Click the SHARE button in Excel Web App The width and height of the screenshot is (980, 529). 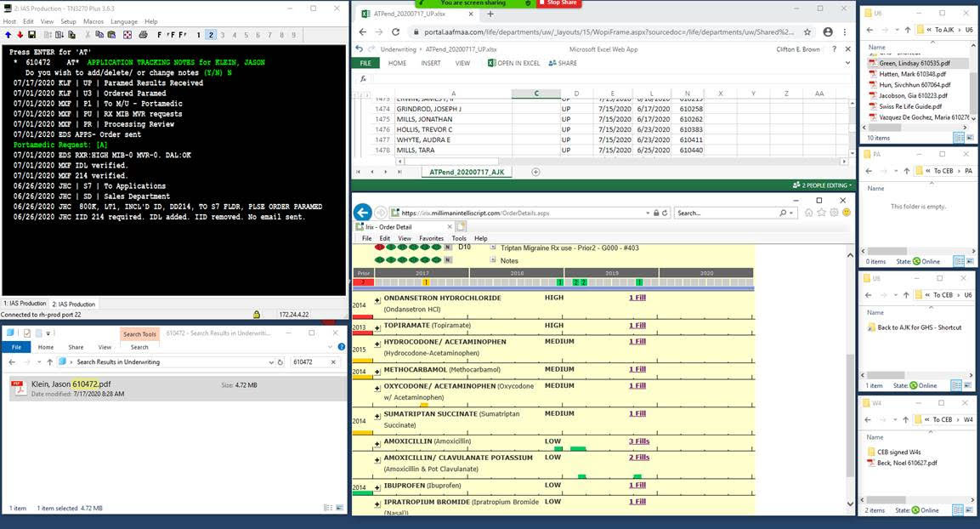click(563, 63)
